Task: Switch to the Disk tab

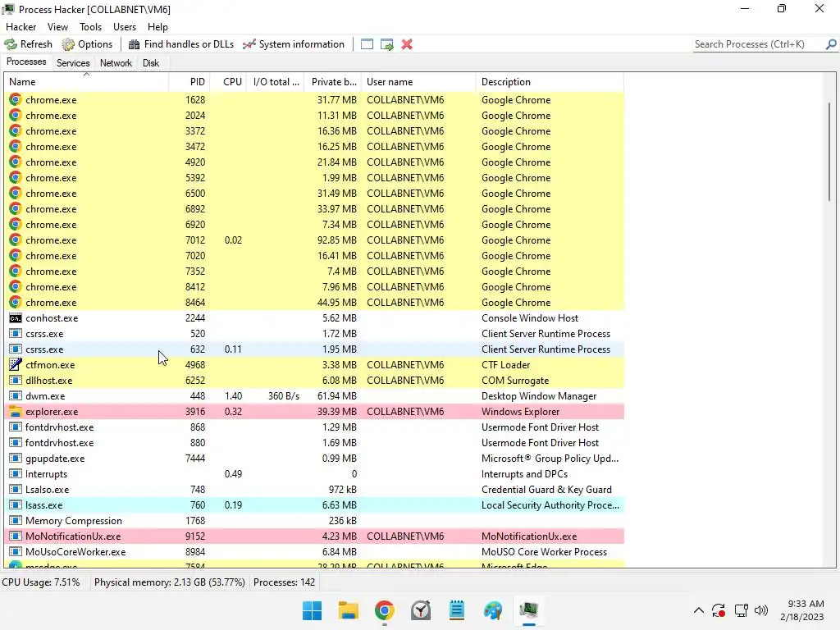Action: [151, 62]
